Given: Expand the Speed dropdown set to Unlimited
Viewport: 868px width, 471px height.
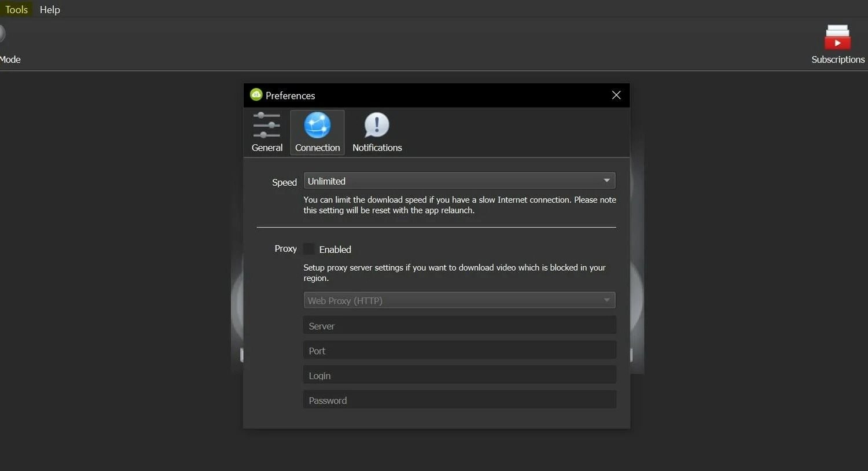Looking at the screenshot, I should 459,181.
